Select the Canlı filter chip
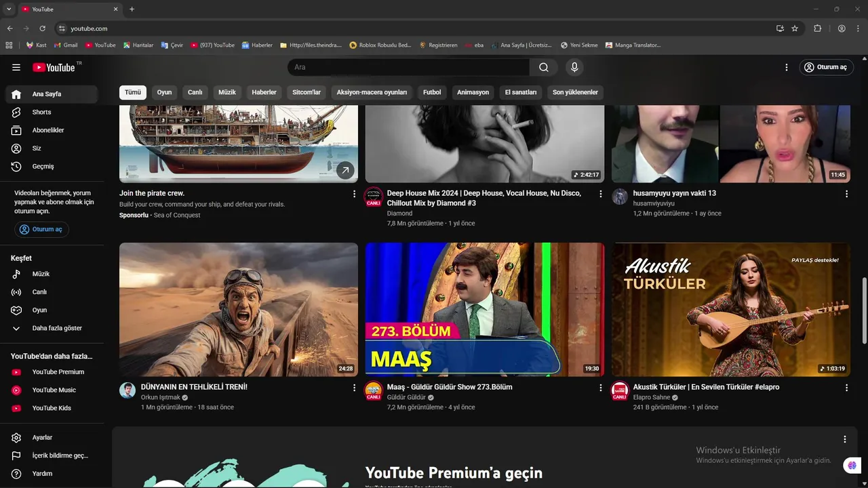 (x=195, y=92)
